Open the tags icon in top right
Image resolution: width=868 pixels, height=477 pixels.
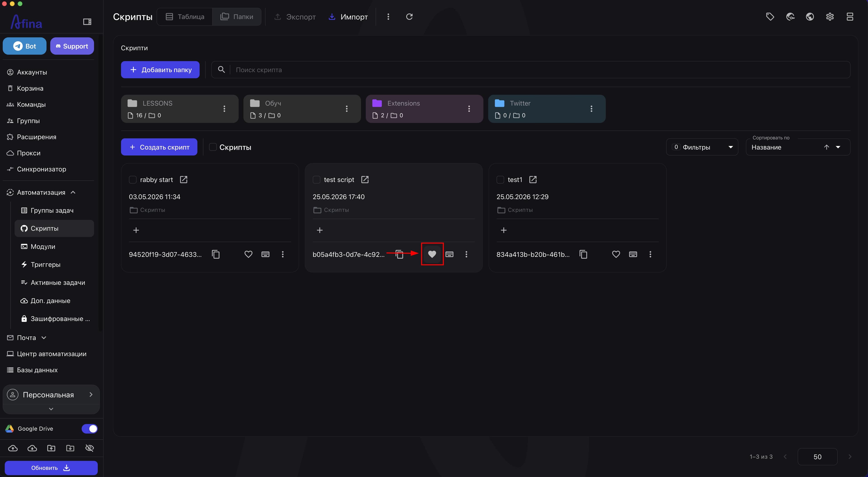(770, 17)
